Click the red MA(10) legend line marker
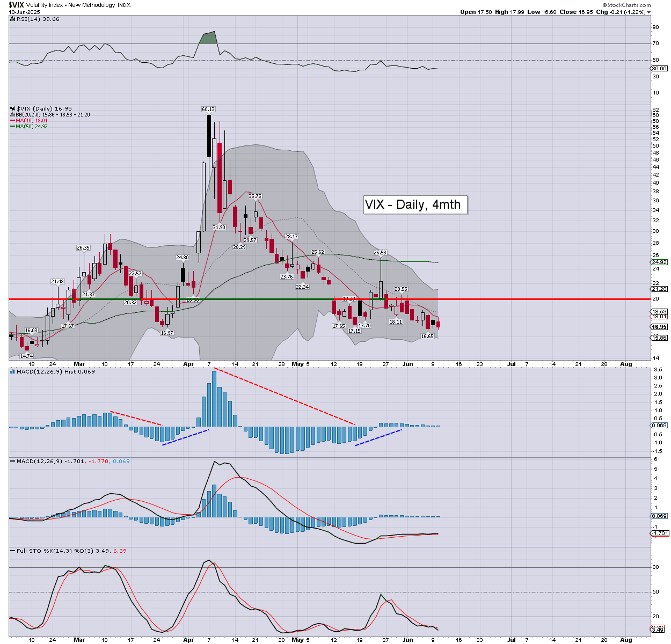This screenshot has width=671, height=644. click(x=12, y=121)
